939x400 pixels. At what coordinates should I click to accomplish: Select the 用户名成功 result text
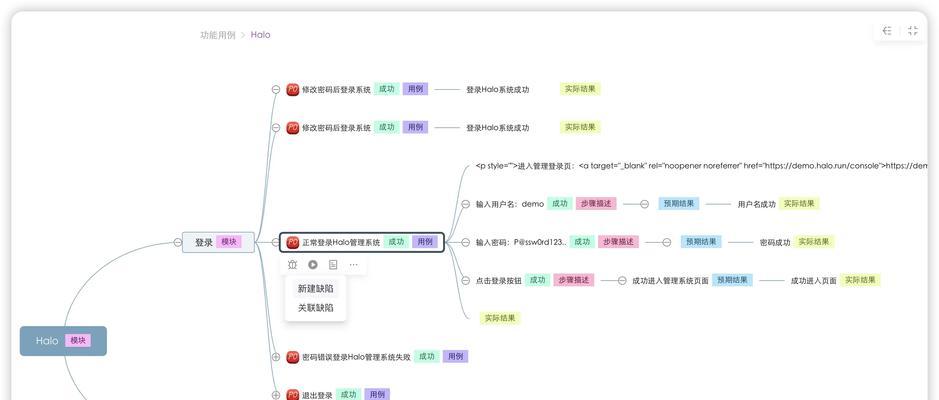pyautogui.click(x=756, y=204)
